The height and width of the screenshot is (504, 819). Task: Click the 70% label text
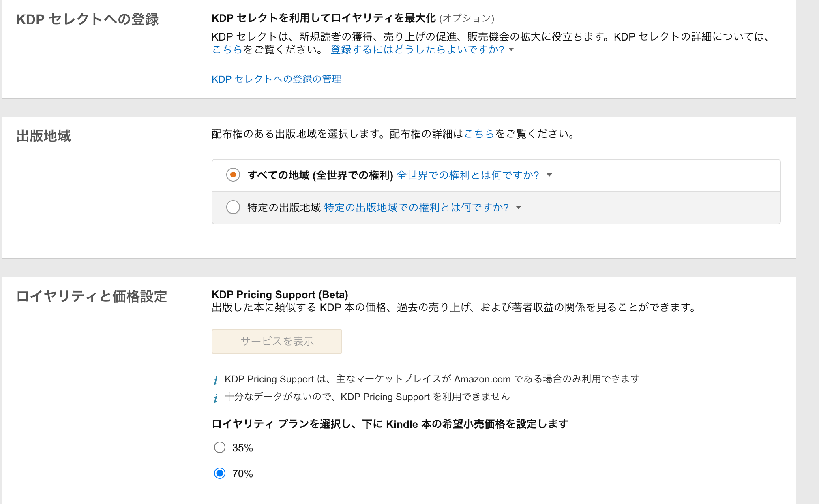pyautogui.click(x=242, y=474)
